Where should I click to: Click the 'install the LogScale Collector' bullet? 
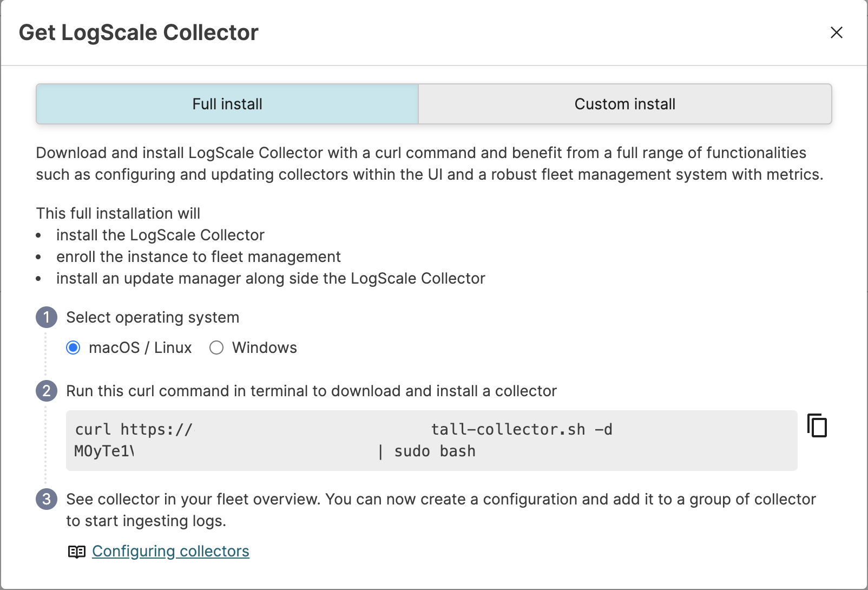click(x=160, y=235)
